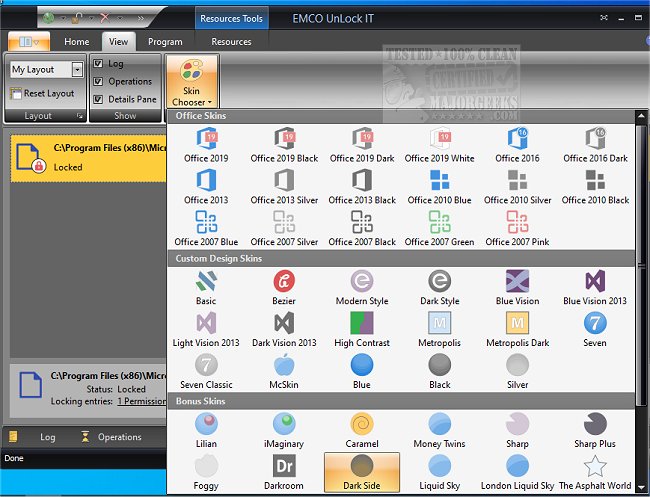The height and width of the screenshot is (497, 650).
Task: Apply the Sharp Plus skin
Action: (595, 431)
